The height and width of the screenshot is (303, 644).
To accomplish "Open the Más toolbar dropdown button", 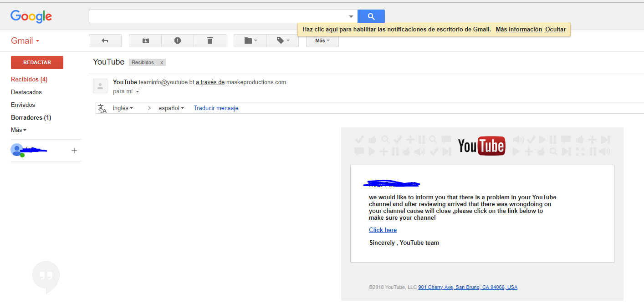I will (322, 40).
